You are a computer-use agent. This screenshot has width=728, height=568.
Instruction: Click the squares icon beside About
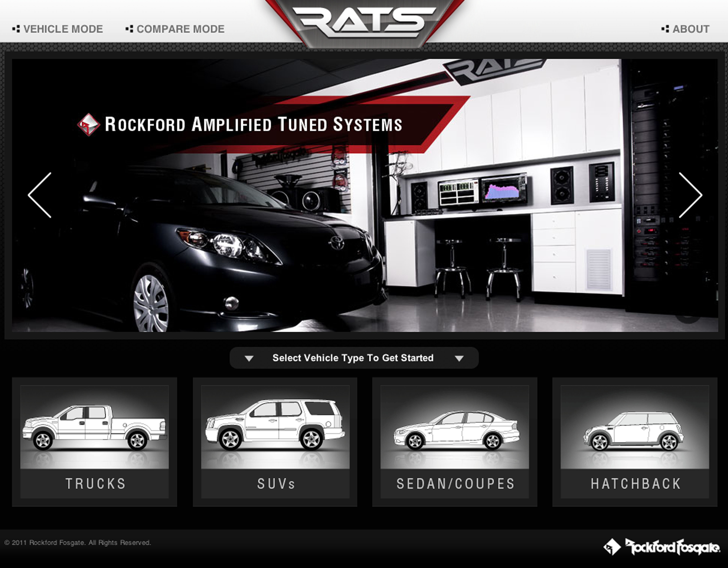pos(665,29)
